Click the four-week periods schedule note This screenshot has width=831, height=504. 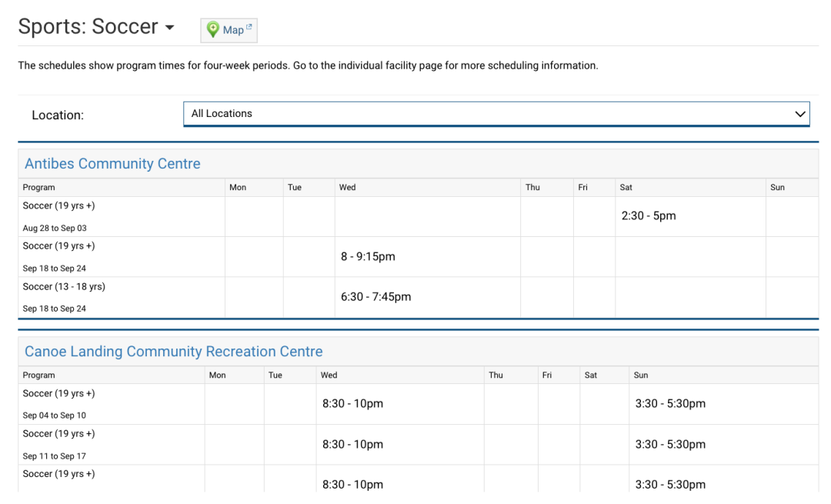click(x=308, y=65)
